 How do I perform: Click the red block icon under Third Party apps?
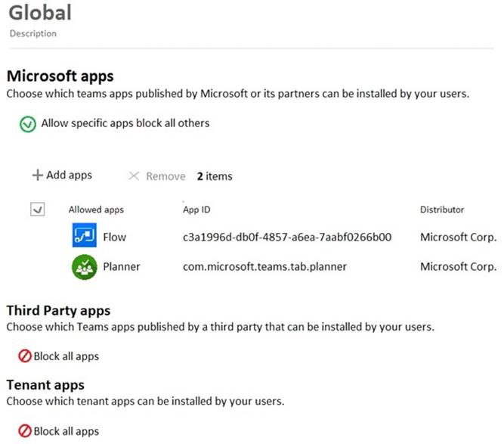click(25, 356)
